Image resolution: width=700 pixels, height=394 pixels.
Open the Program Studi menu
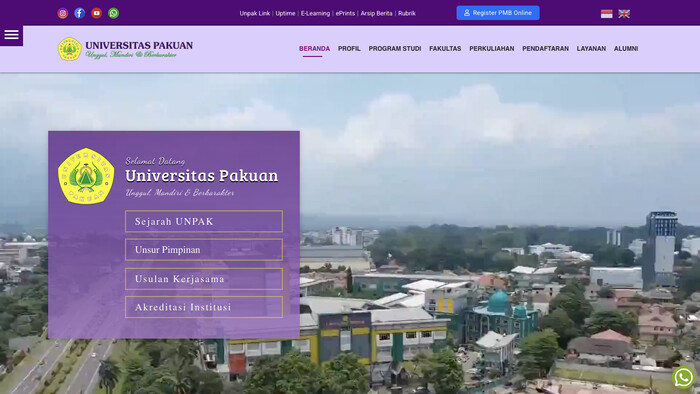pyautogui.click(x=395, y=49)
